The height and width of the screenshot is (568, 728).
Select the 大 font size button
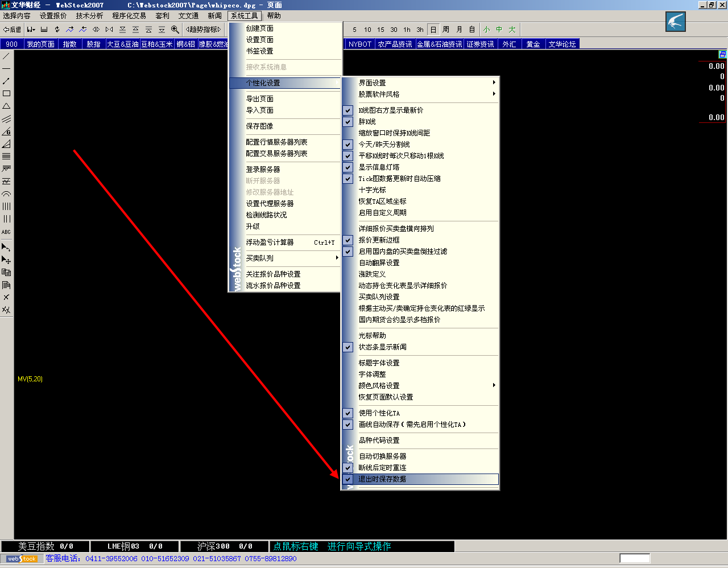tap(512, 29)
